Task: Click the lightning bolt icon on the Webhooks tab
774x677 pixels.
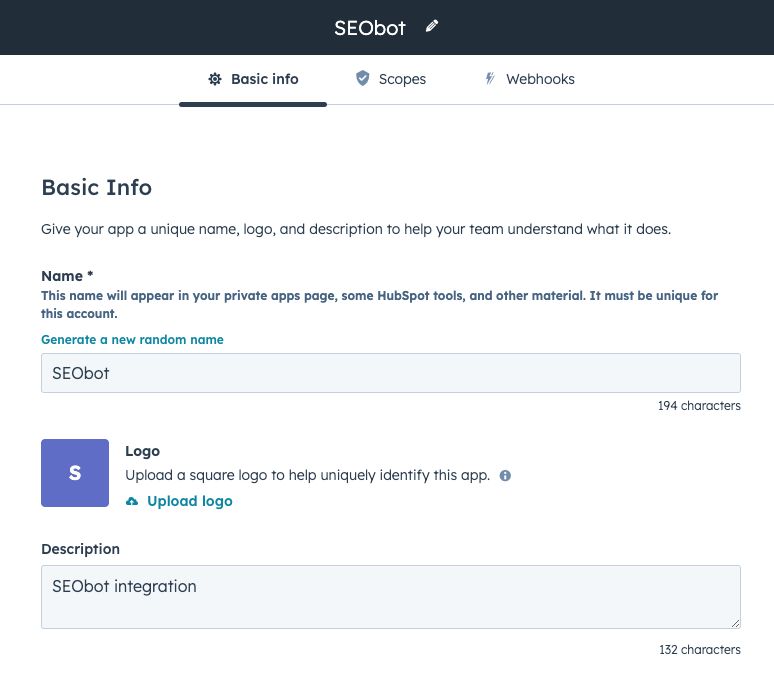Action: 490,79
